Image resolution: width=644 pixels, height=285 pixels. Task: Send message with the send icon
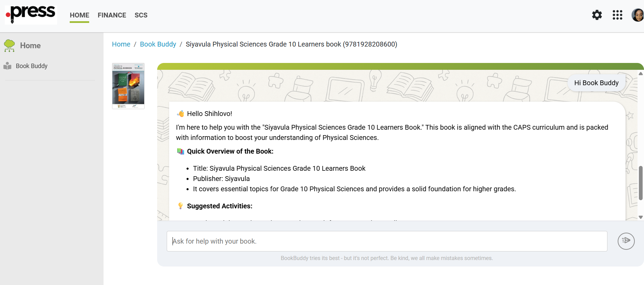(626, 241)
